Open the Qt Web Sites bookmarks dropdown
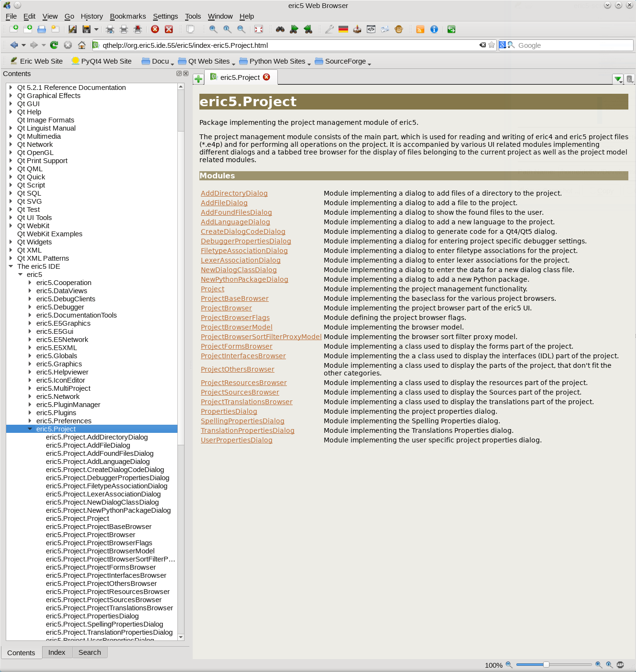Screen dimensions: 636x672 click(x=207, y=61)
